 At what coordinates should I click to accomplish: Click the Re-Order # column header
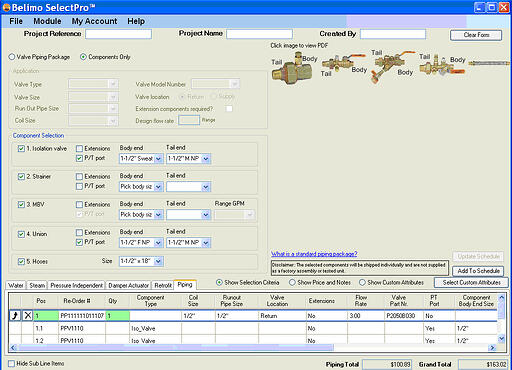(x=77, y=301)
